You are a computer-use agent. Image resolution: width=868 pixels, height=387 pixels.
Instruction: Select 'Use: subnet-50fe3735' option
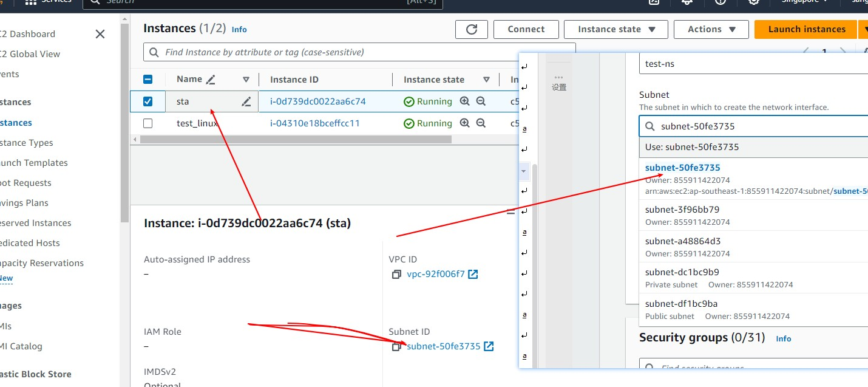(x=753, y=147)
